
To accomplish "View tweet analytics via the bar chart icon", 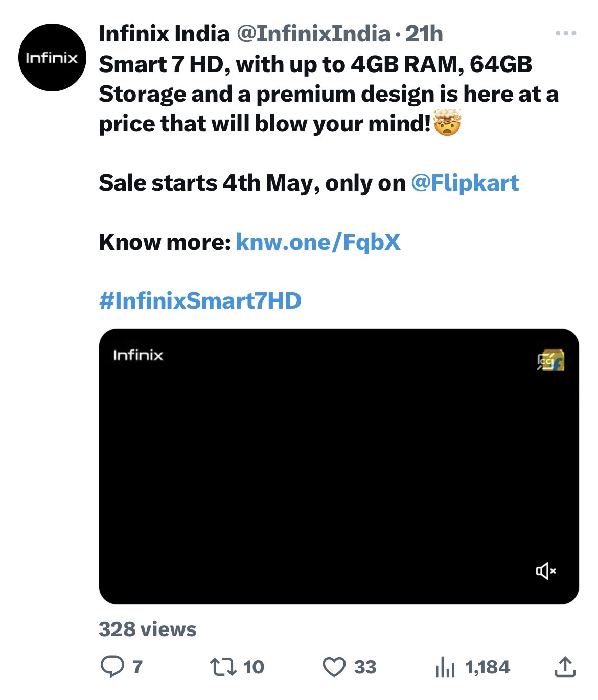I will (445, 667).
